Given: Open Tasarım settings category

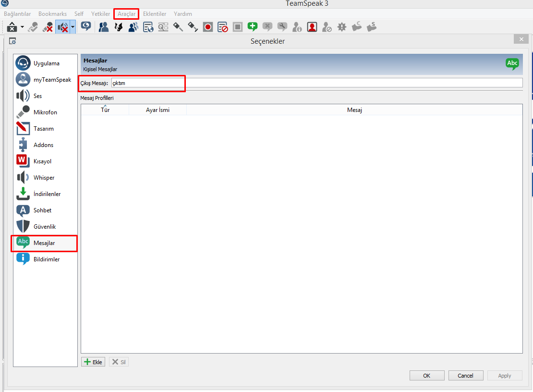Looking at the screenshot, I should (46, 129).
